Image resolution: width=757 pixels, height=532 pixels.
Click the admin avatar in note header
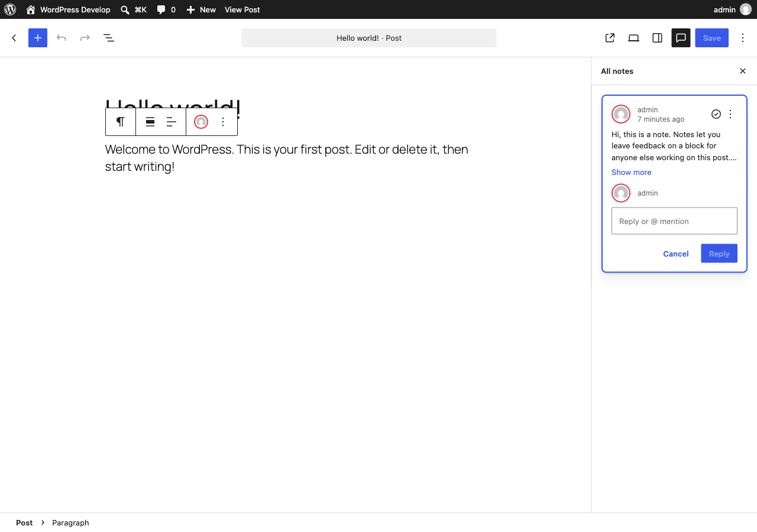pos(621,114)
